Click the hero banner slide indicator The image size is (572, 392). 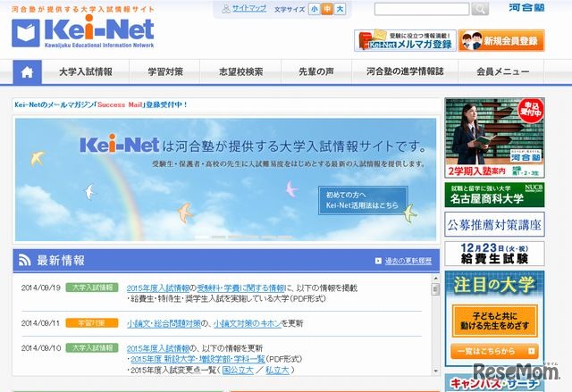click(243, 238)
